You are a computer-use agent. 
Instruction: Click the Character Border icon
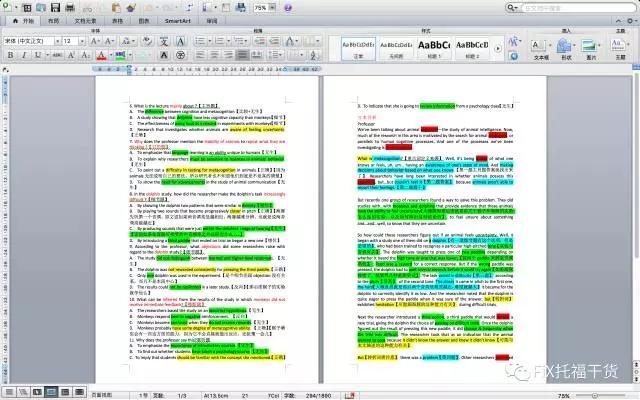[180, 41]
